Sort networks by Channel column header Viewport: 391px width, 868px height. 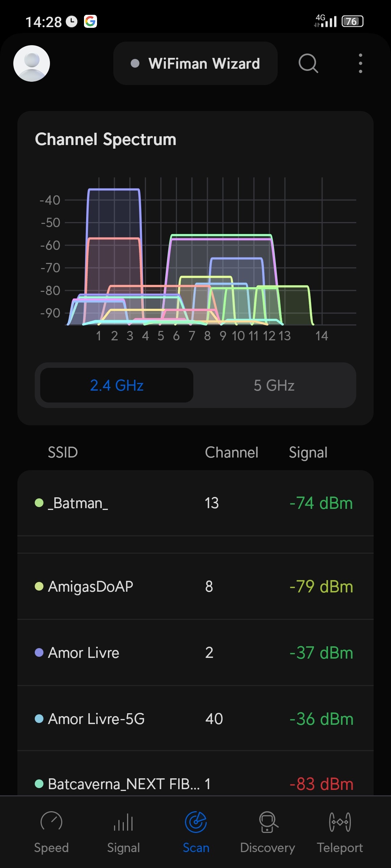coord(231,452)
